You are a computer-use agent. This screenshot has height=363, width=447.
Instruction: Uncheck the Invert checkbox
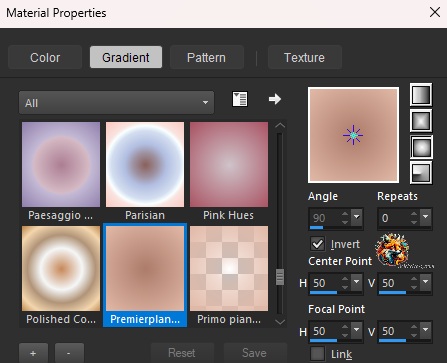317,244
